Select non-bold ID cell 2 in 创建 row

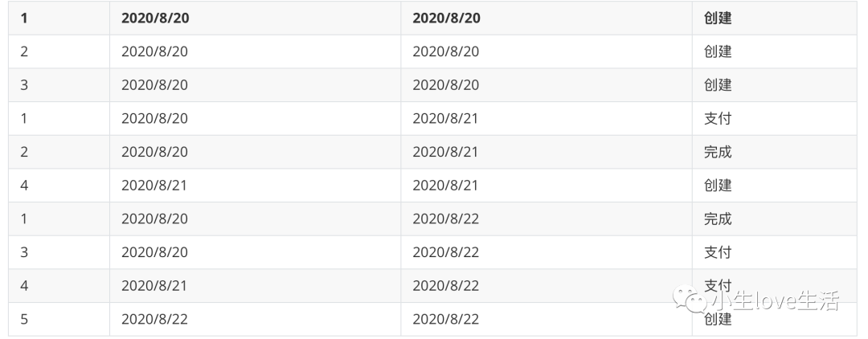click(24, 51)
